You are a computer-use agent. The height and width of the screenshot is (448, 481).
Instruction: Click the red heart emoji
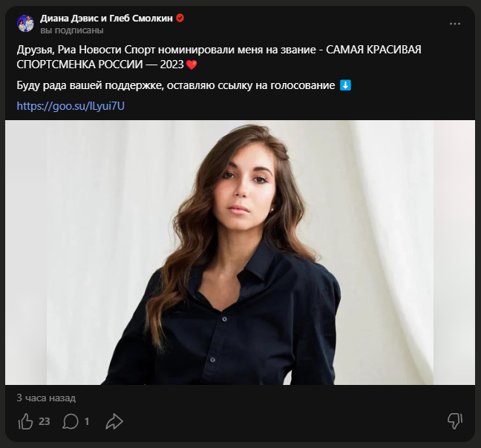(192, 65)
